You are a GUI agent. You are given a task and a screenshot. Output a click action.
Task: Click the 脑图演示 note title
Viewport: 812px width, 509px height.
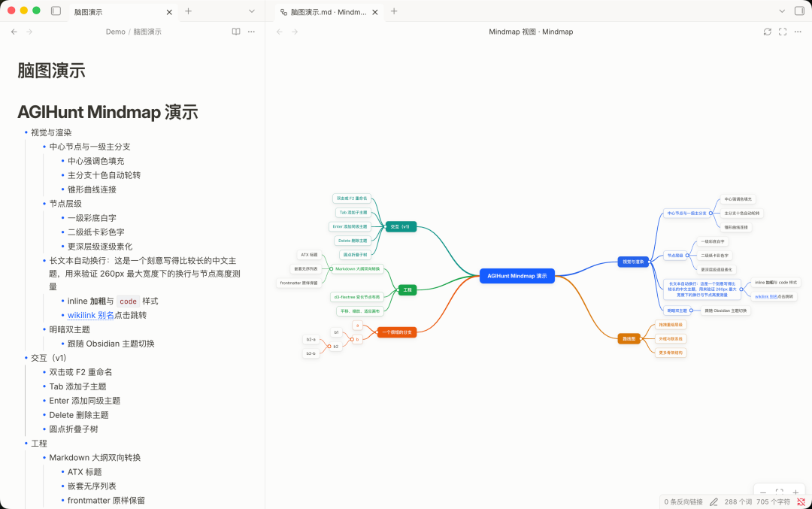[51, 71]
